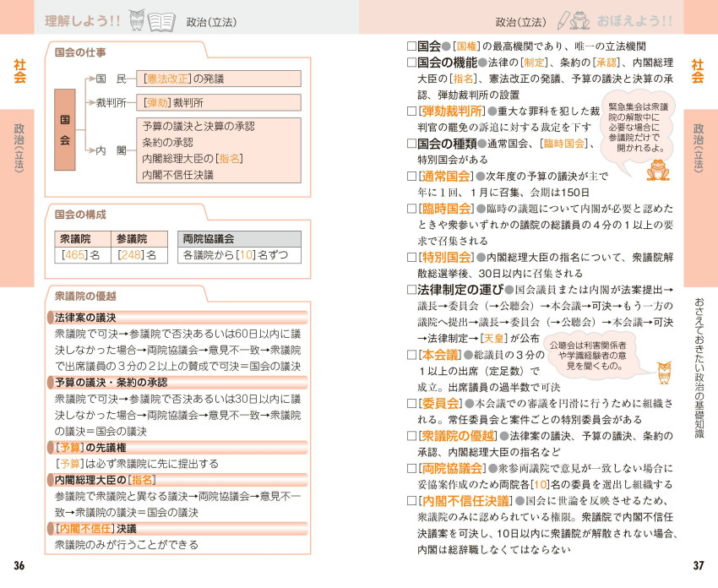Image resolution: width=718 pixels, height=588 pixels.
Task: Click the 政治(立法) side tab on page 37
Action: (x=699, y=148)
